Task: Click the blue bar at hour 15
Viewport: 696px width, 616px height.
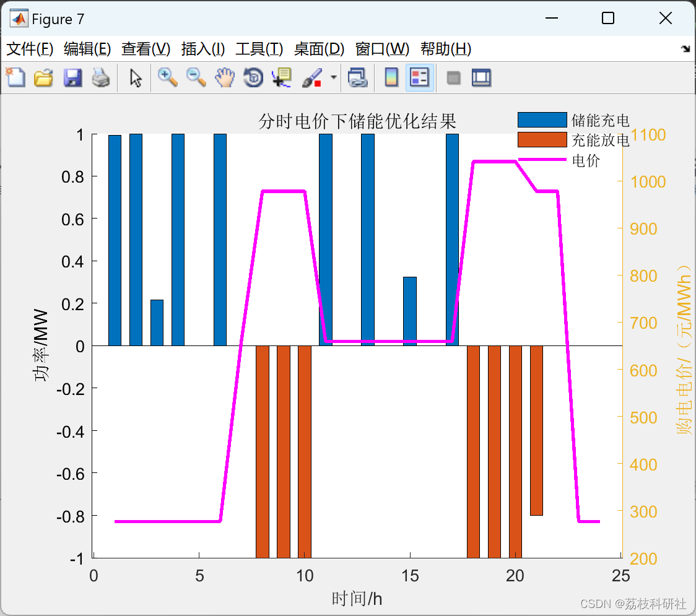Action: tap(410, 311)
